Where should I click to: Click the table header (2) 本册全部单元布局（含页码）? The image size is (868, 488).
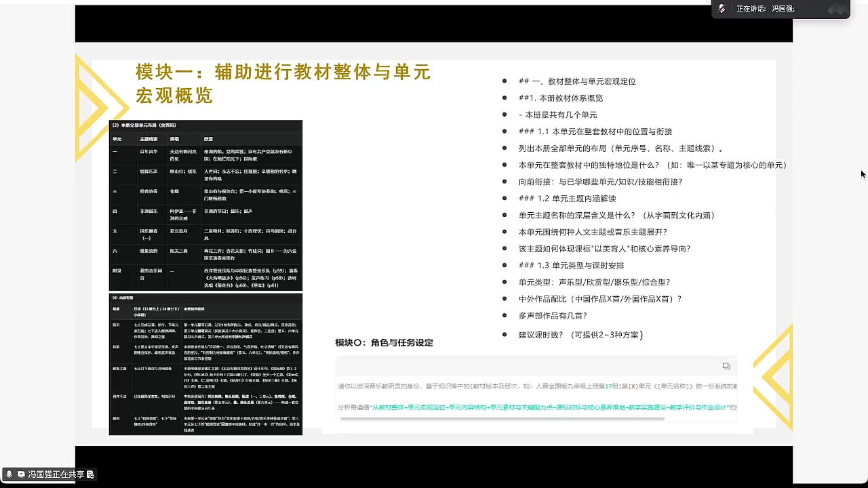[x=144, y=125]
